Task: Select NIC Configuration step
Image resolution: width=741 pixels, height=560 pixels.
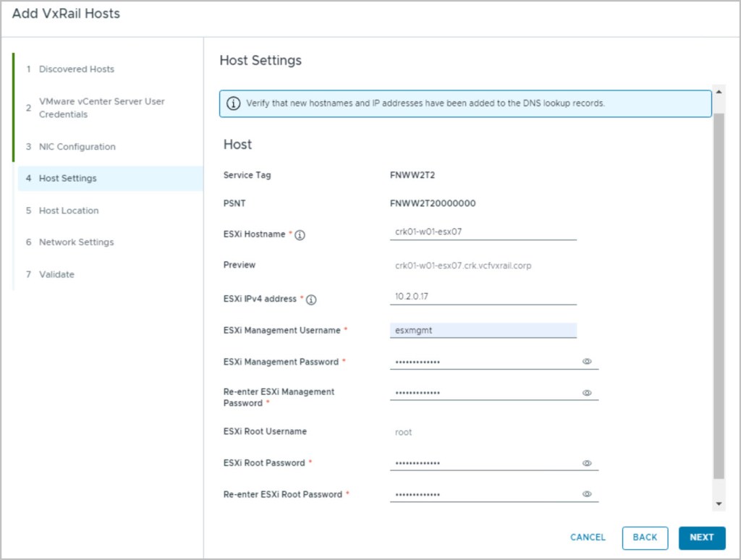Action: [x=77, y=147]
